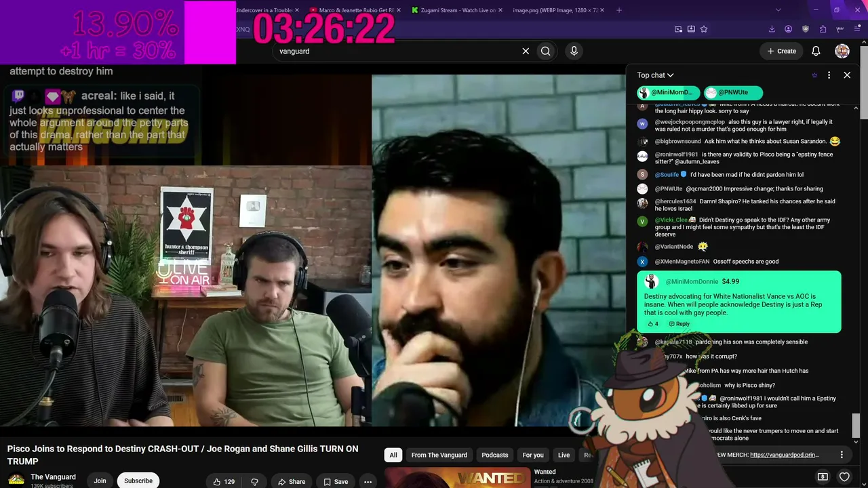Image resolution: width=868 pixels, height=488 pixels.
Task: Select the 'For you' filter chip
Action: pyautogui.click(x=533, y=455)
